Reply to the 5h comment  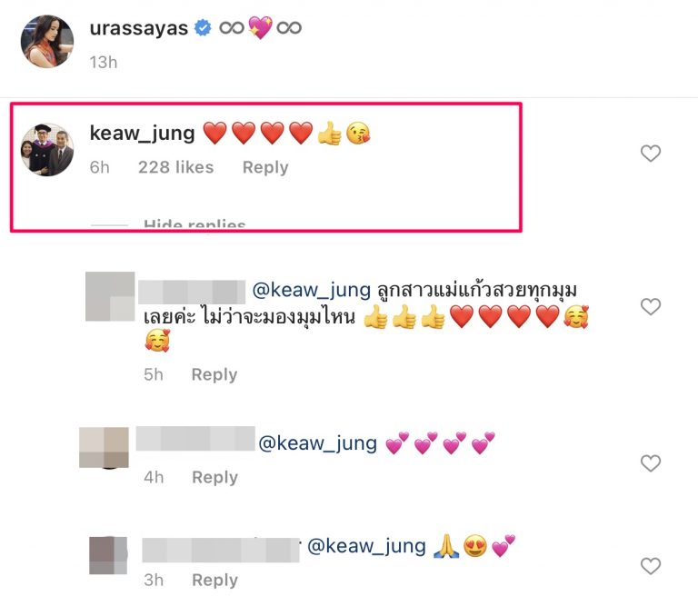pyautogui.click(x=214, y=374)
